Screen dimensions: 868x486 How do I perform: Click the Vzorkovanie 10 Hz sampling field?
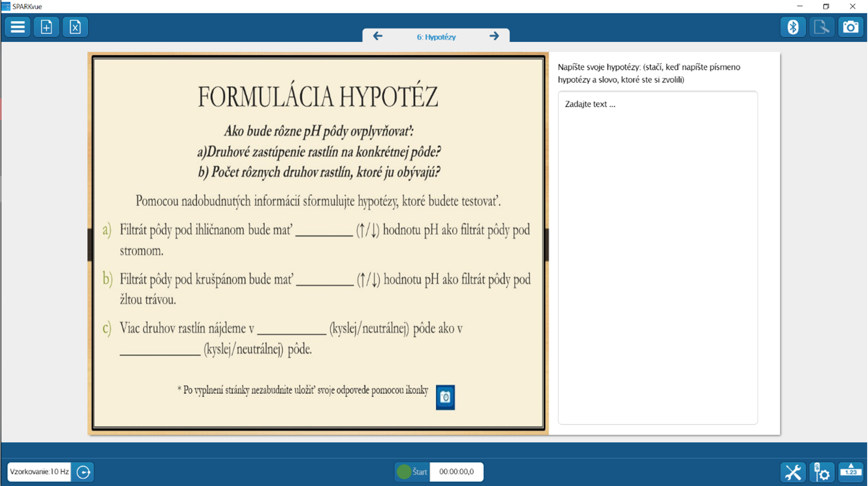(x=39, y=472)
